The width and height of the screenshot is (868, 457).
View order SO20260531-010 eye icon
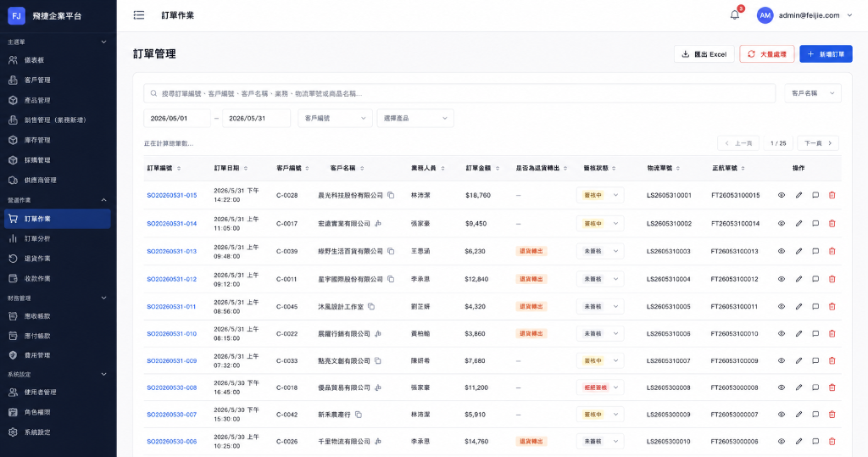pos(781,334)
